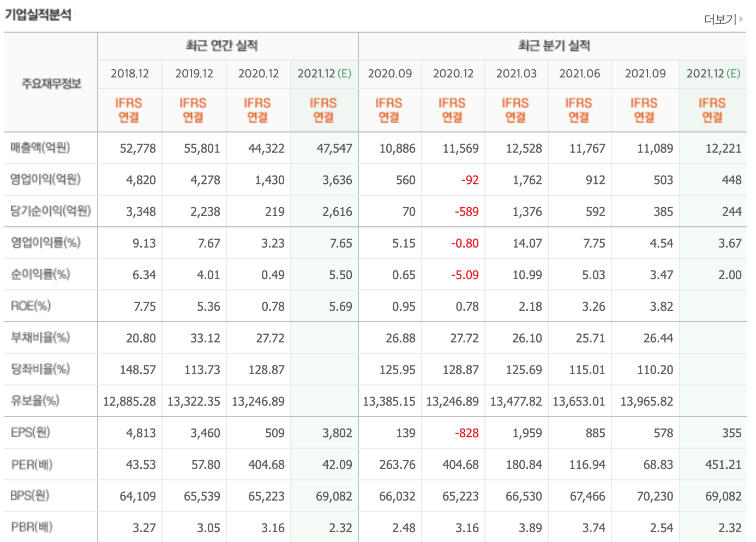Click the 33.12 debt ratio value
756x542 pixels.
[205, 338]
